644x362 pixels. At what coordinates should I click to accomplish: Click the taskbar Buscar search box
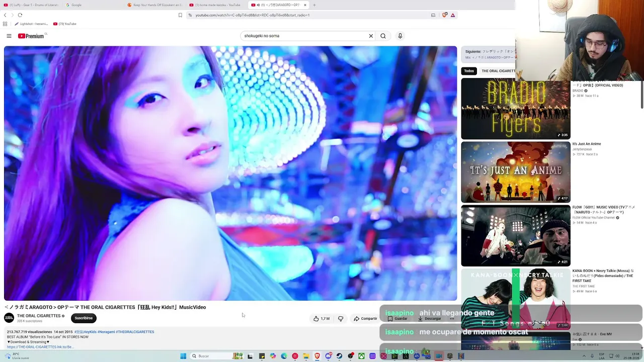click(217, 356)
